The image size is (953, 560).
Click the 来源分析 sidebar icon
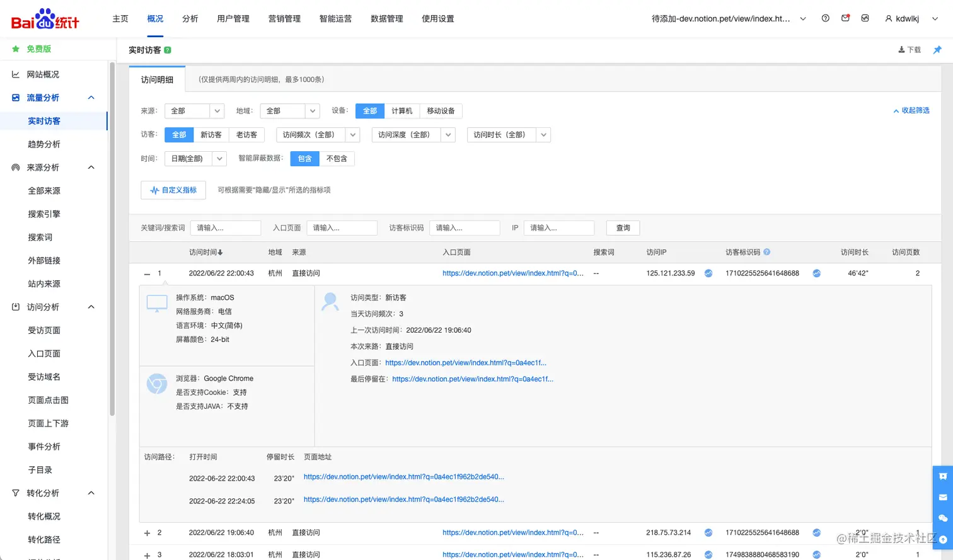click(x=16, y=168)
